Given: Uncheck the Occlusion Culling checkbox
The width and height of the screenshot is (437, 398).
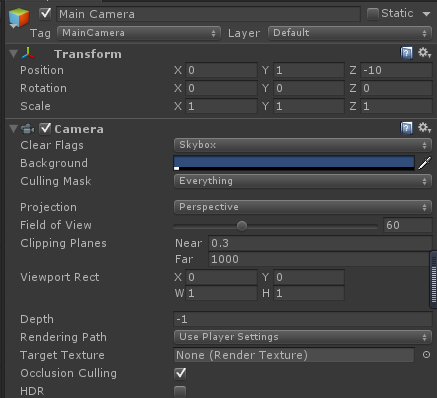Looking at the screenshot, I should [x=180, y=373].
